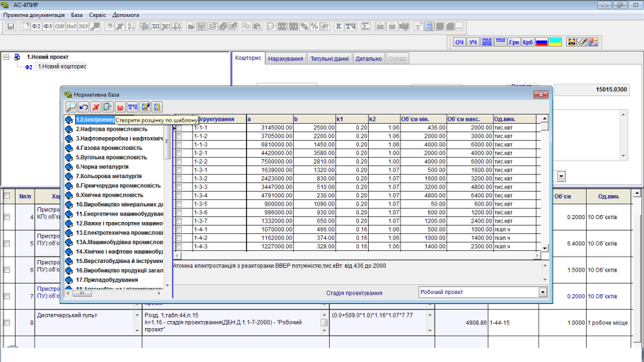Tick the checkbox for row 1-2-2
Screen dimensions: 644x362
coord(179,160)
